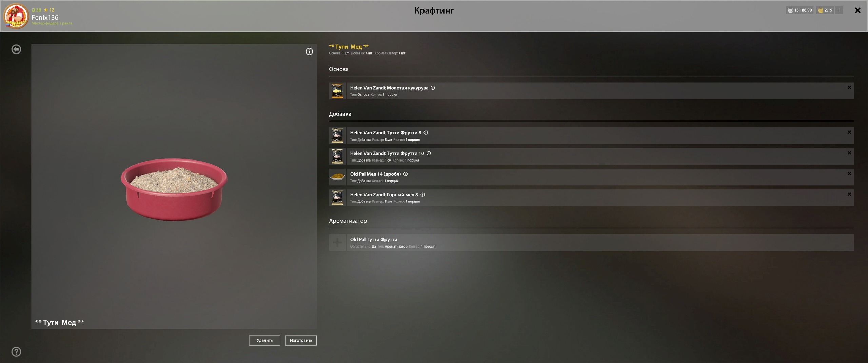Show info for Молотая кукуруза ingredient

tap(433, 88)
